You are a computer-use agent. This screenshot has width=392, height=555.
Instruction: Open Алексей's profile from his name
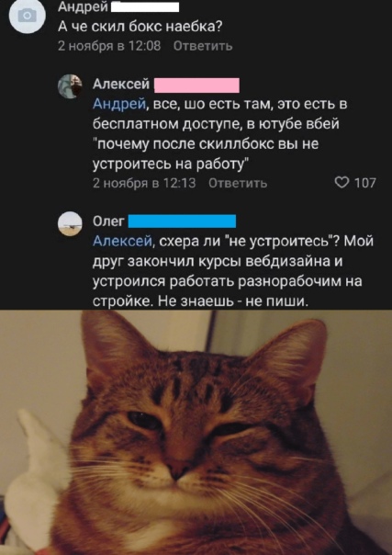click(121, 85)
